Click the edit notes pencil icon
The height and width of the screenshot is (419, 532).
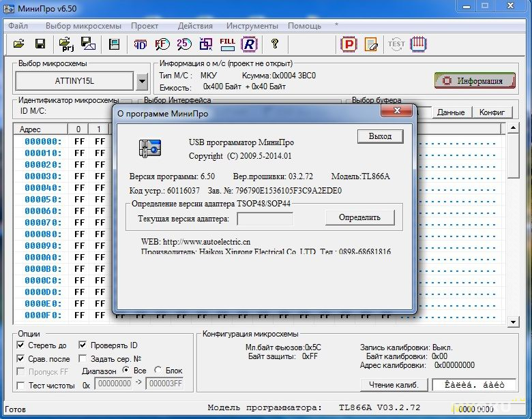[x=371, y=44]
